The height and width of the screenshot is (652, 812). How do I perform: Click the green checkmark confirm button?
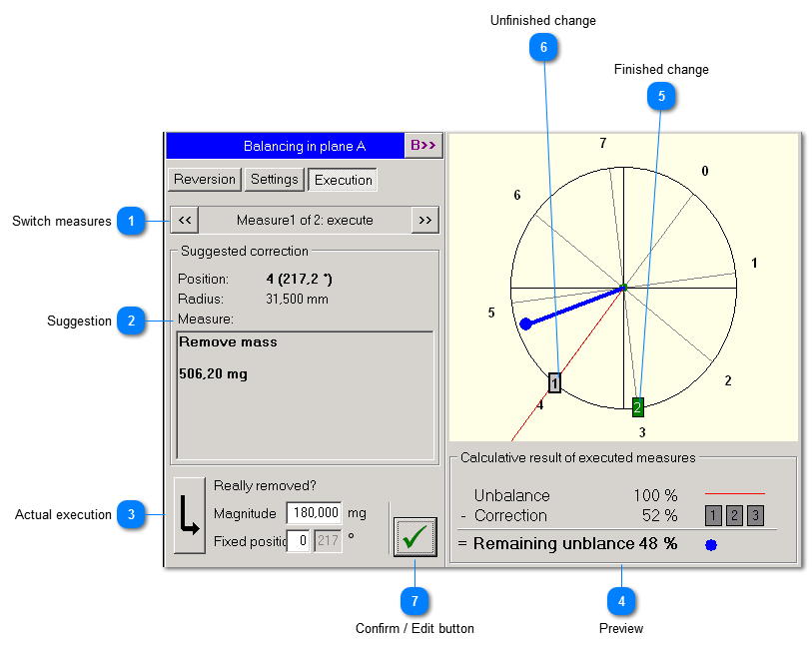(414, 536)
